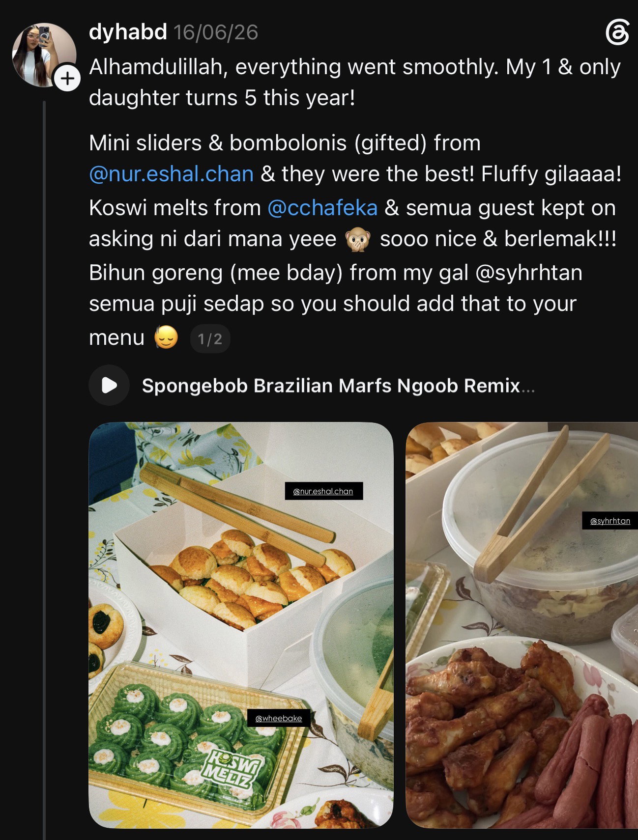Click the 16/06/26 post date
The width and height of the screenshot is (638, 840).
(x=216, y=32)
